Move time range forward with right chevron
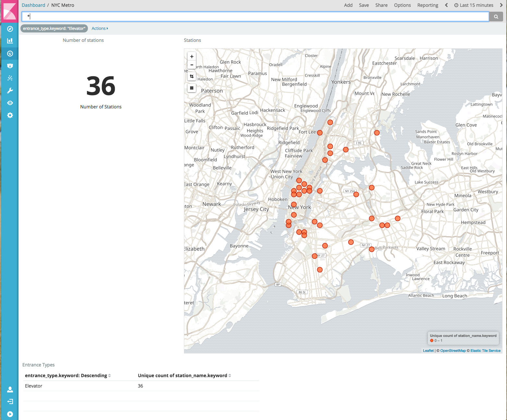Image resolution: width=507 pixels, height=420 pixels. click(501, 5)
